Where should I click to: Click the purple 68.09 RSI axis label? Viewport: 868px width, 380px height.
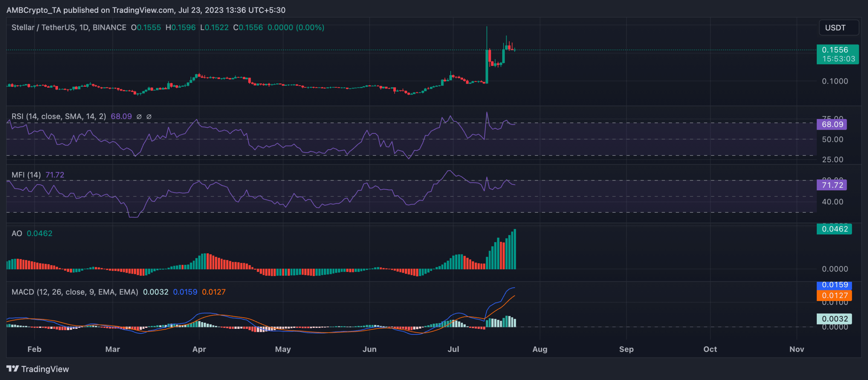point(832,124)
